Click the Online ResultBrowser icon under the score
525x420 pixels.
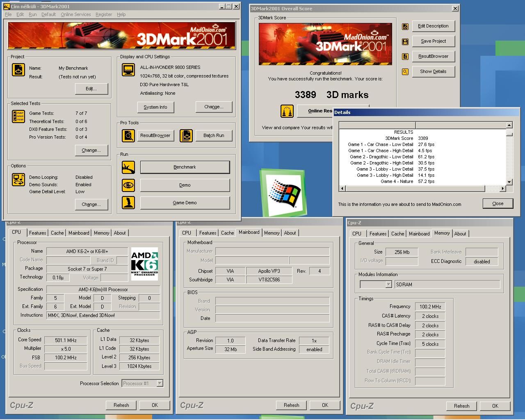[287, 111]
